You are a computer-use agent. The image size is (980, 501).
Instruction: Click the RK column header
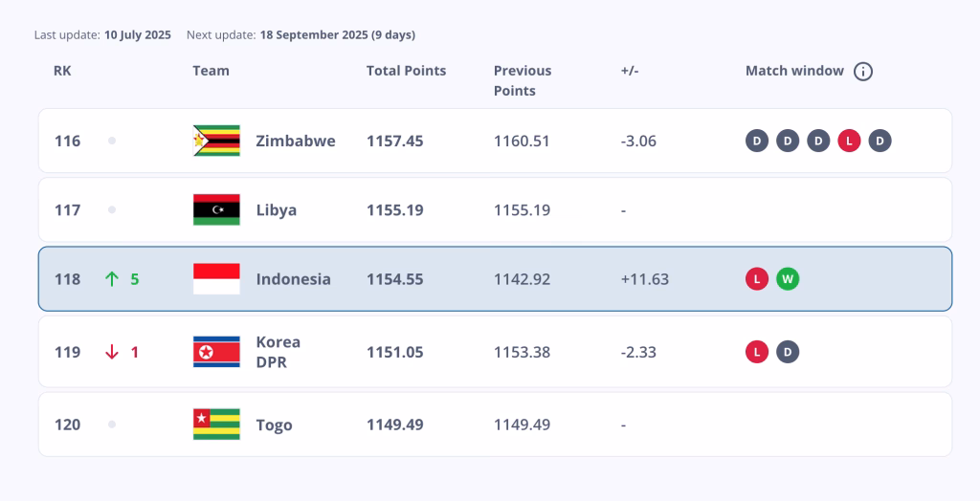(x=62, y=71)
